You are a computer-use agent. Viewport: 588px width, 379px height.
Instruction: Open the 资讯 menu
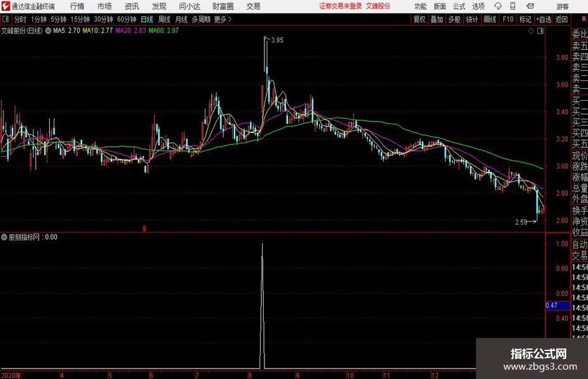coord(132,6)
